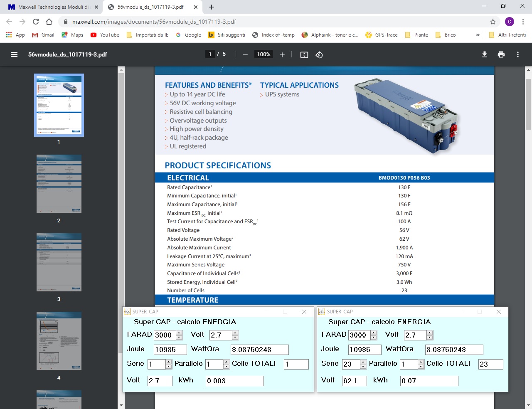Click thumbnail panel scrollbar up arrow
The width and height of the screenshot is (532, 409).
pos(121,70)
